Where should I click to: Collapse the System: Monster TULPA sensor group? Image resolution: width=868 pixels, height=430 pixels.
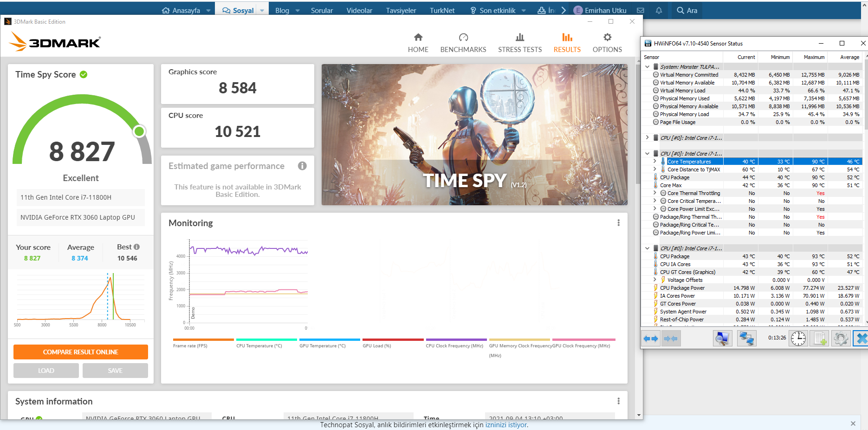pos(647,67)
